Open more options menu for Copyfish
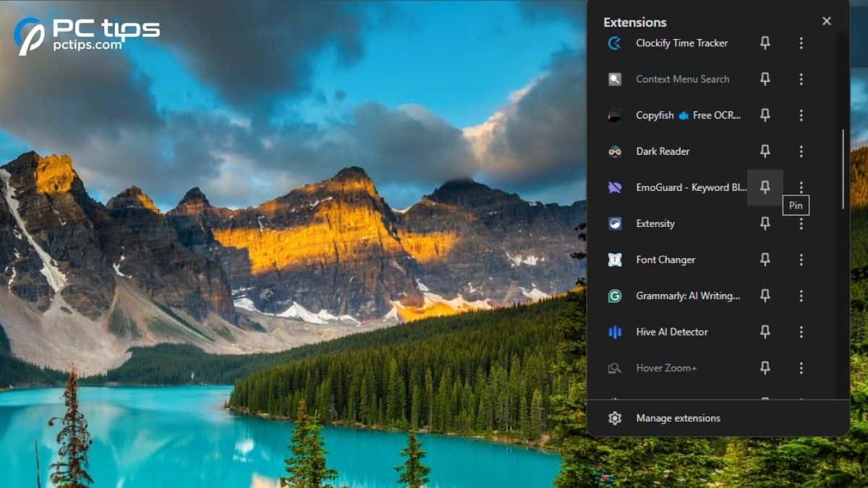Screen dimensions: 868x488 coord(801,115)
